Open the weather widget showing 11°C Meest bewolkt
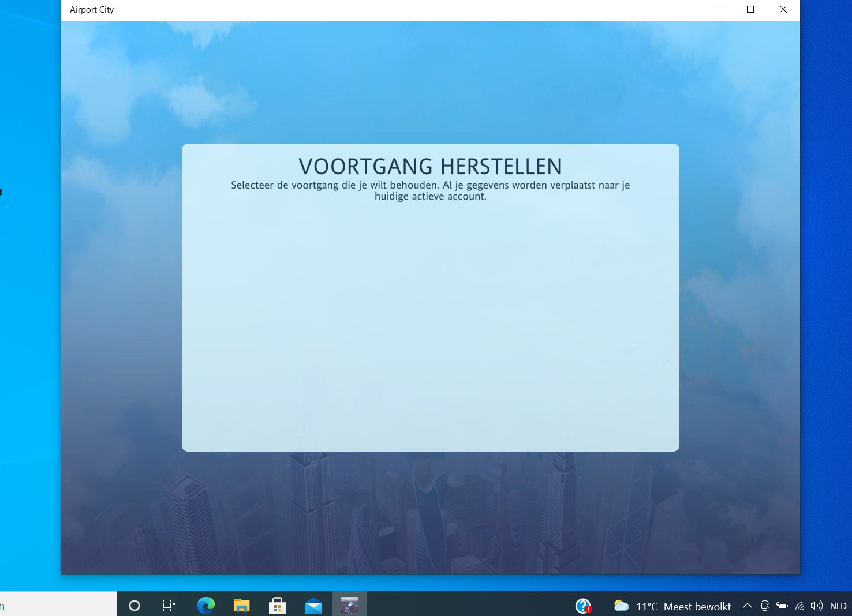 tap(672, 606)
